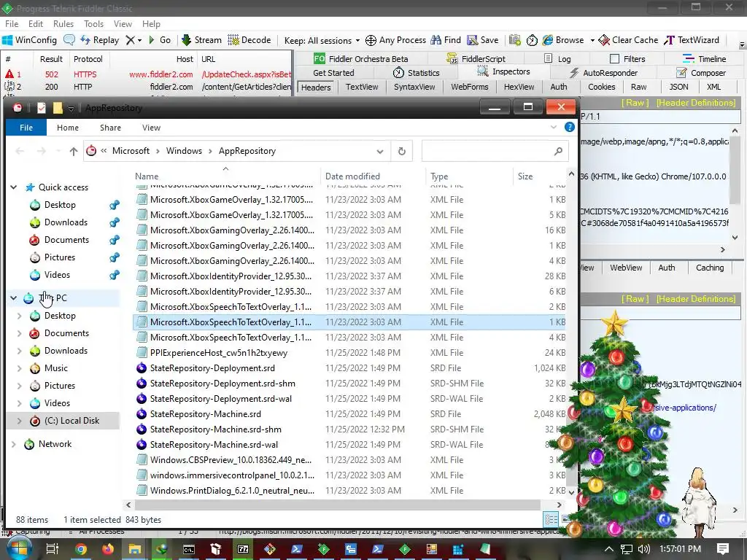The width and height of the screenshot is (747, 560).
Task: Toggle Stream mode in Fiddler toolbar
Action: (x=201, y=40)
